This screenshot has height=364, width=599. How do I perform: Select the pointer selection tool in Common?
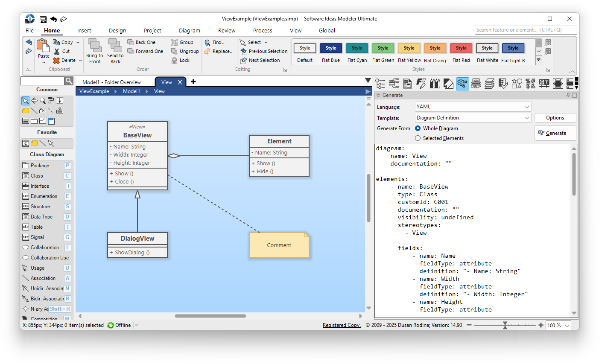(x=26, y=101)
